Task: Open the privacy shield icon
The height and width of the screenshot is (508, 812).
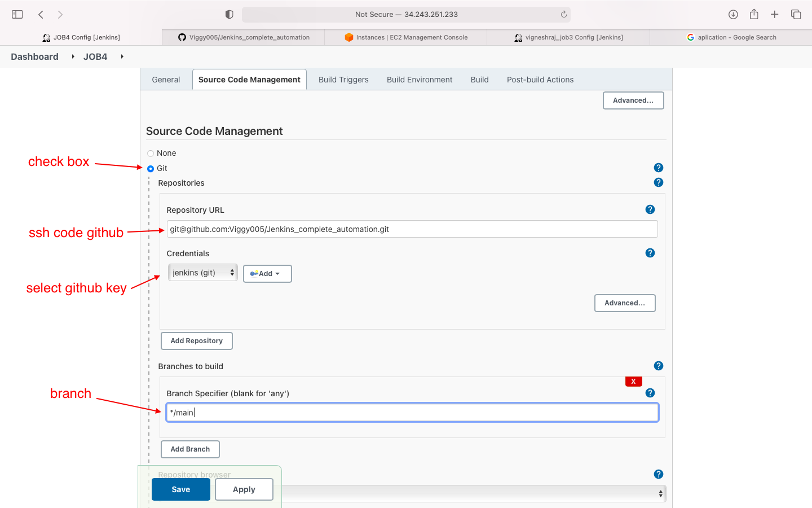Action: coord(229,15)
